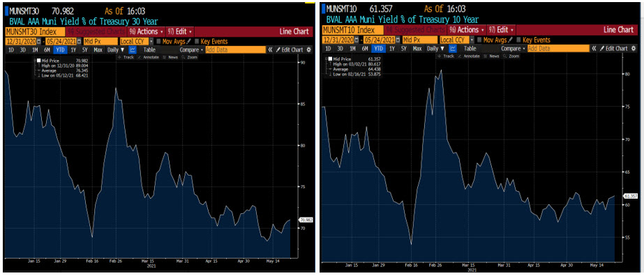This screenshot has width=644, height=276.
Task: Open Edit menu in MUNSMT30 chart
Action: coord(181,31)
